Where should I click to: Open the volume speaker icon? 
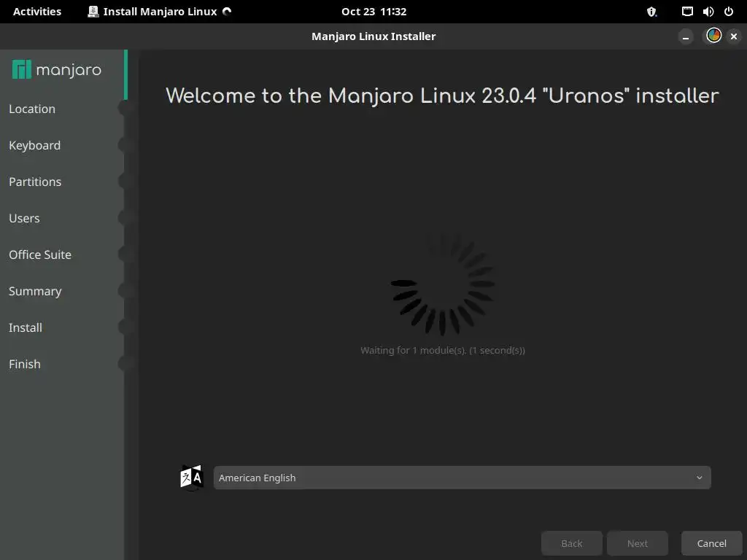tap(708, 12)
